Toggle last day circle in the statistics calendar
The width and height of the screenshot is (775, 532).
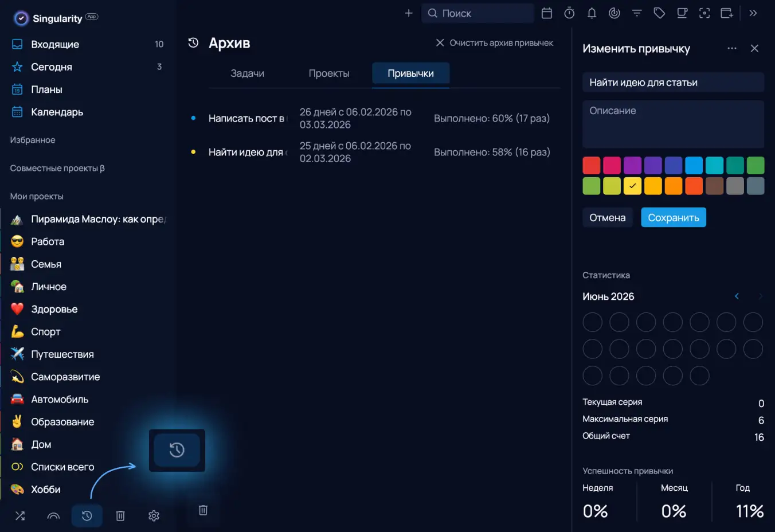699,375
